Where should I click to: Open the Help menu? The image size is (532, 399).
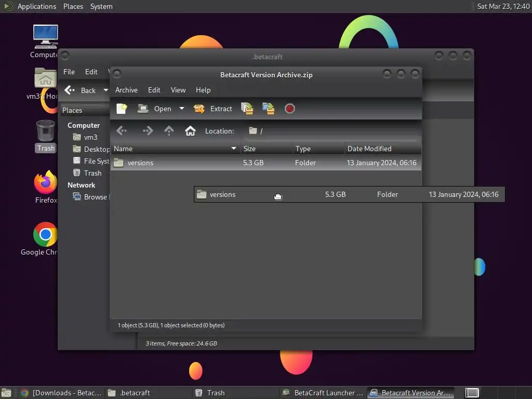[203, 90]
